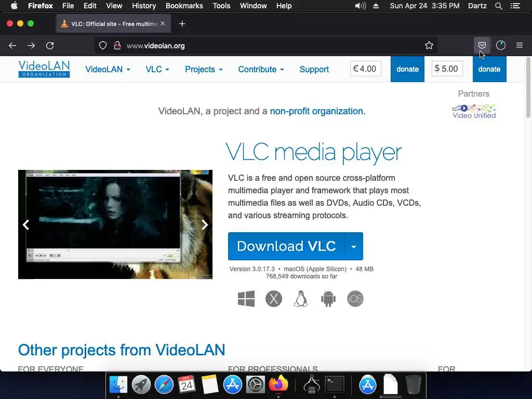532x399 pixels.
Task: Click the dollar 5.00 donation field
Action: (447, 69)
